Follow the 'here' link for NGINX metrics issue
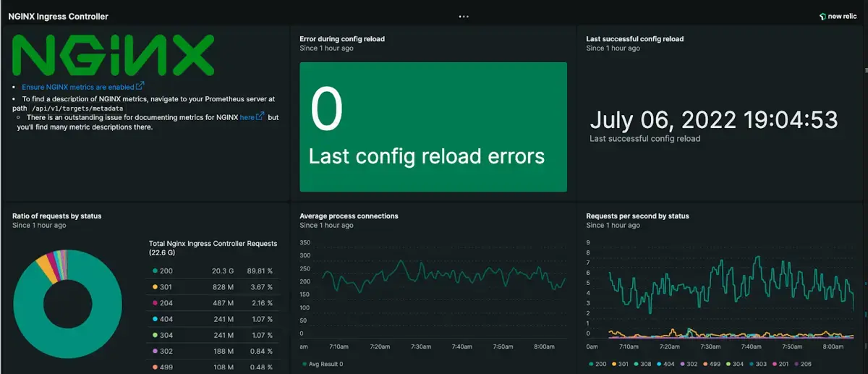The height and width of the screenshot is (374, 868). (x=247, y=117)
